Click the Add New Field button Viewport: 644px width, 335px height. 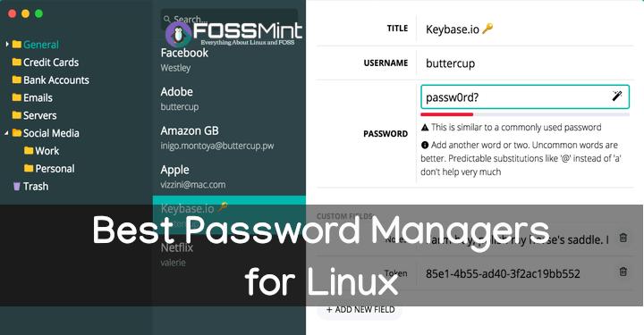[360, 310]
